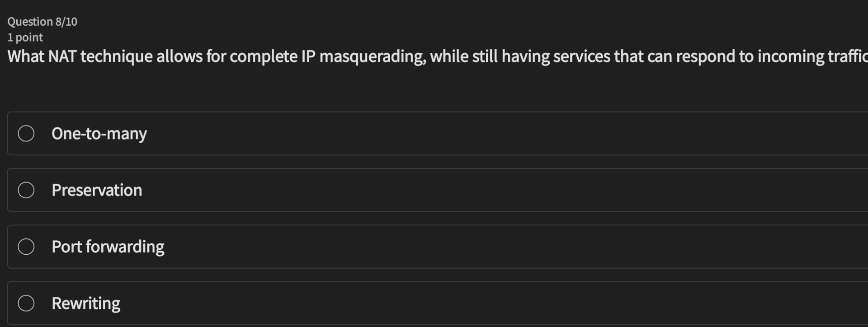Select the Rewriting radio button
The image size is (868, 327).
click(26, 304)
